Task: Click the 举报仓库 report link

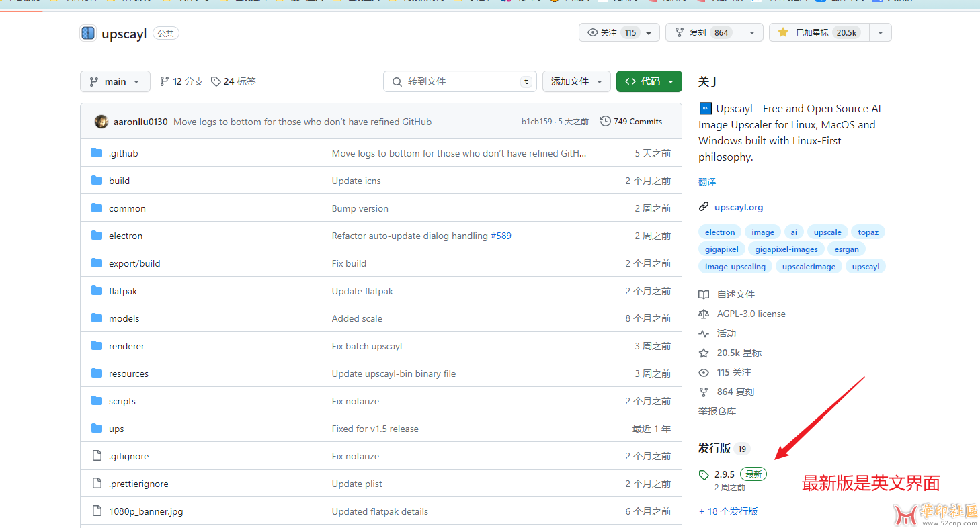Action: click(719, 410)
